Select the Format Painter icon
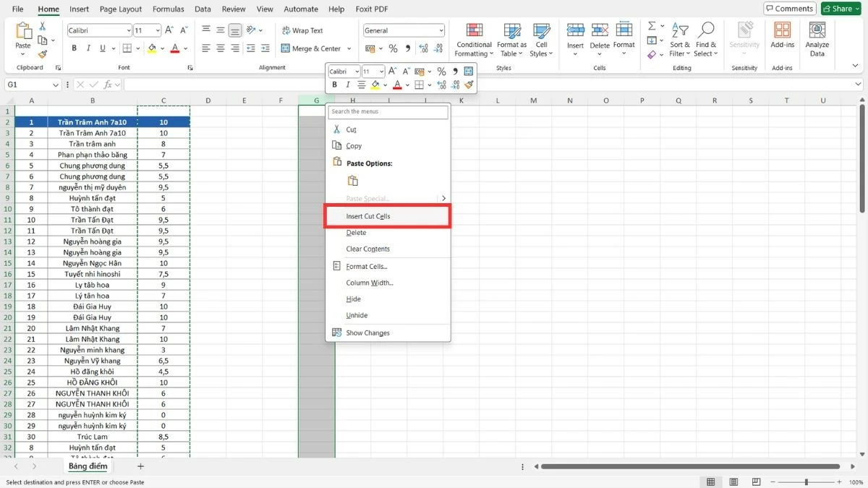 (43, 52)
